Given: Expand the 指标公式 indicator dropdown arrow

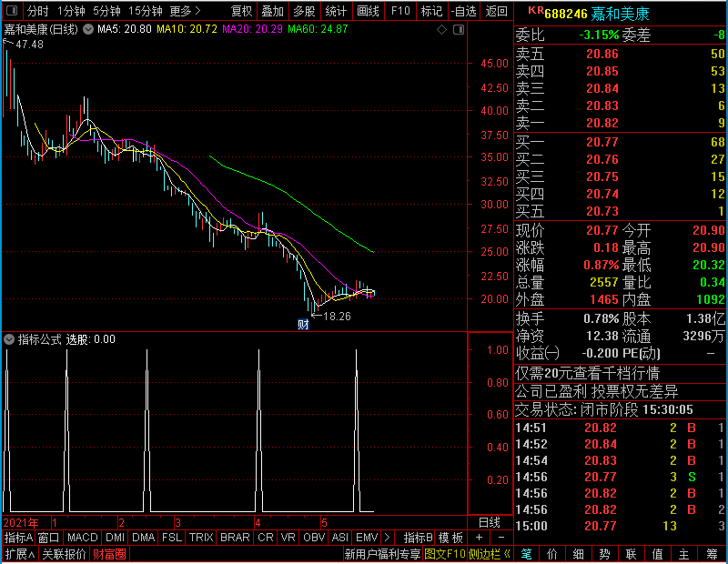Looking at the screenshot, I should click(9, 339).
